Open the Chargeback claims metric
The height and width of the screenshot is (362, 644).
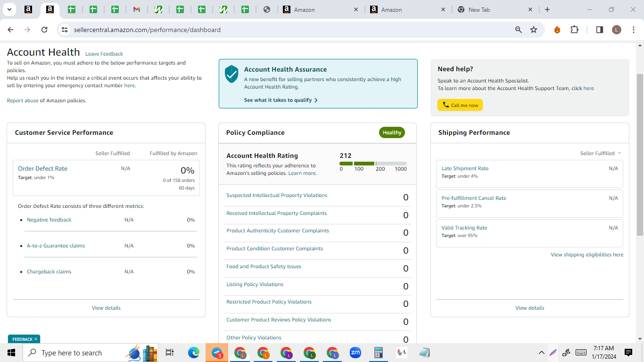[x=49, y=271]
